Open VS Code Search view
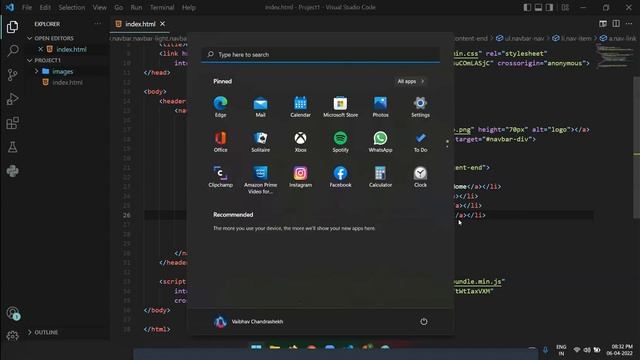 13,51
